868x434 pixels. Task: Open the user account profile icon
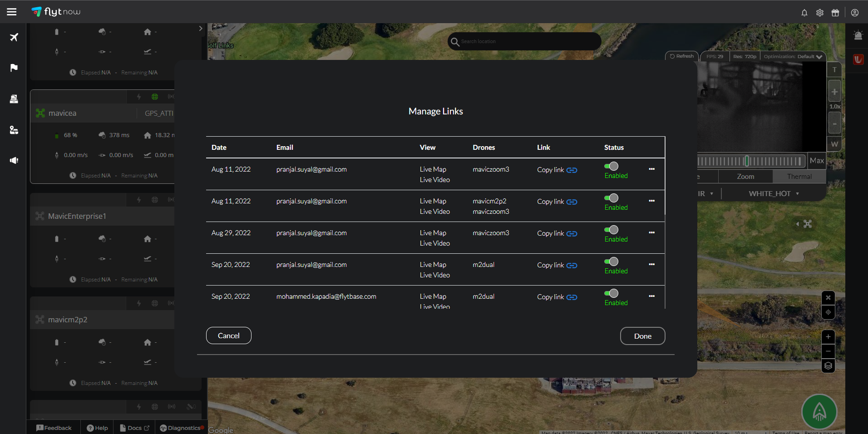tap(854, 13)
